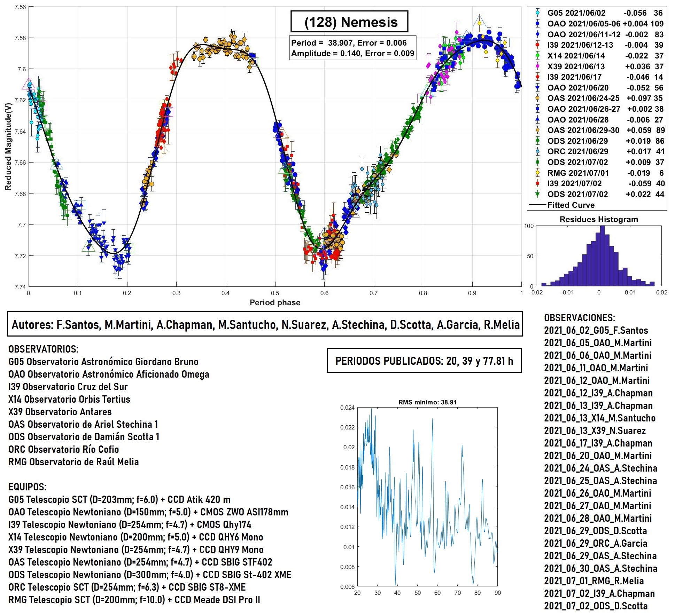675x616 pixels.
Task: Select the "Period = 38.907, Error = 0.006" line
Action: [x=349, y=43]
